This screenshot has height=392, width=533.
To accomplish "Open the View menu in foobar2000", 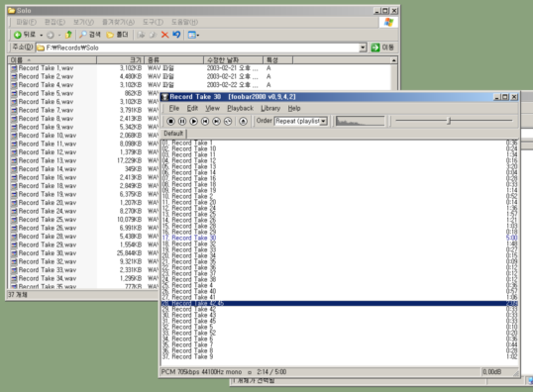I will tap(212, 108).
